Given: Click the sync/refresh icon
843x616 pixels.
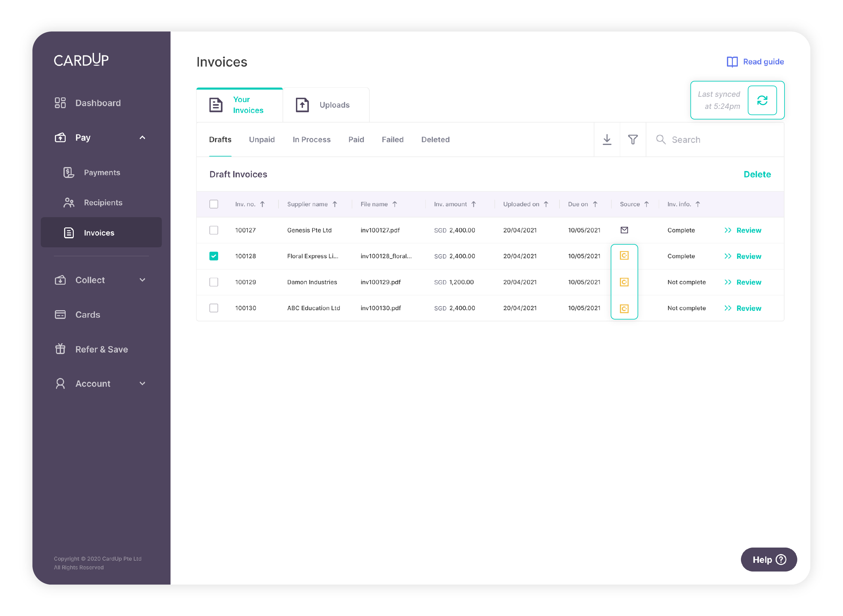Looking at the screenshot, I should pos(761,100).
